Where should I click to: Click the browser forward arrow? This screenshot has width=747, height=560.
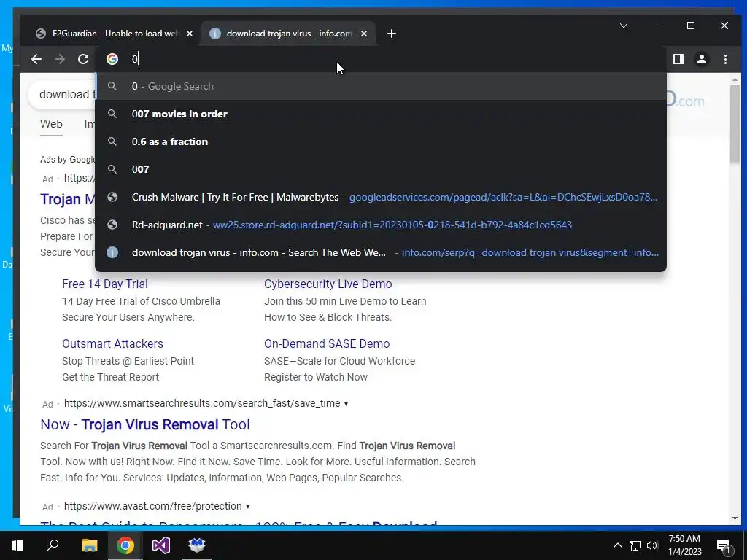click(60, 59)
